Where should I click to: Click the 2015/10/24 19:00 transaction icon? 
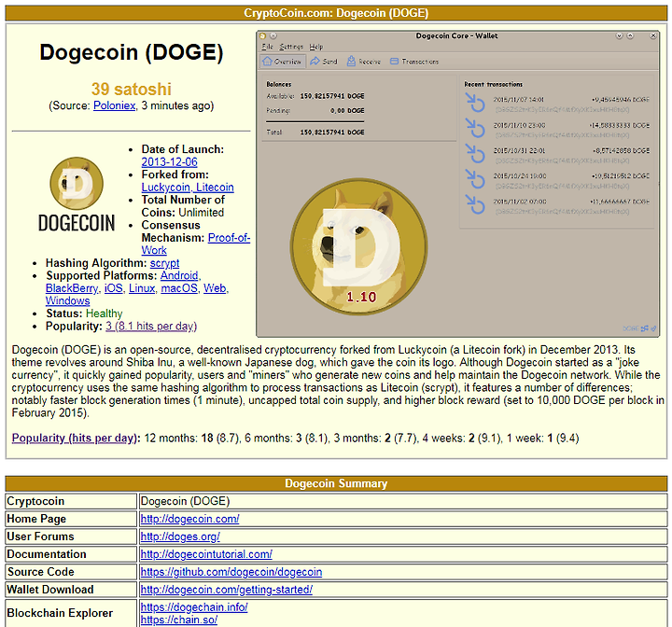(x=475, y=179)
